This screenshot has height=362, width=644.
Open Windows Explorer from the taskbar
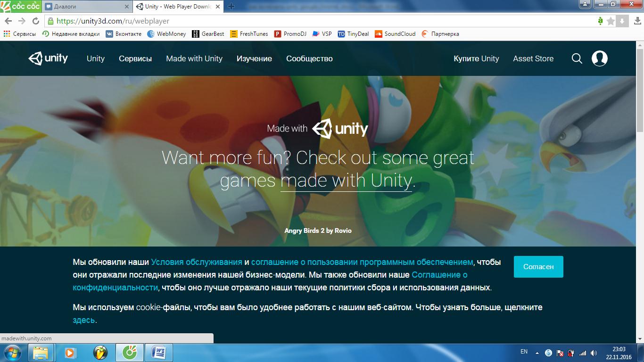pyautogui.click(x=41, y=353)
